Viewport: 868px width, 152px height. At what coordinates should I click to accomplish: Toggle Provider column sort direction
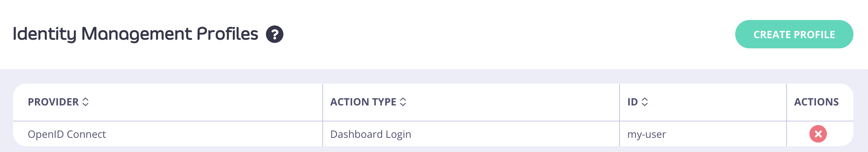pos(85,102)
